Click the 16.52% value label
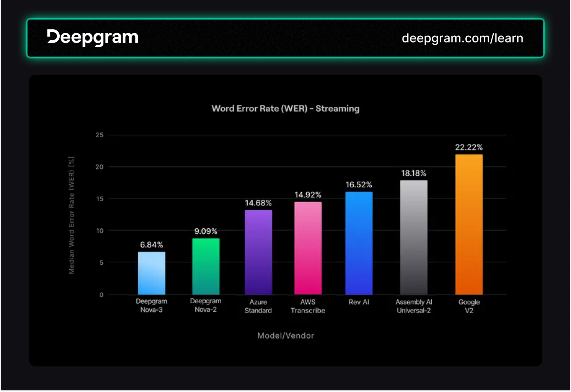Image resolution: width=571 pixels, height=392 pixels. (359, 185)
